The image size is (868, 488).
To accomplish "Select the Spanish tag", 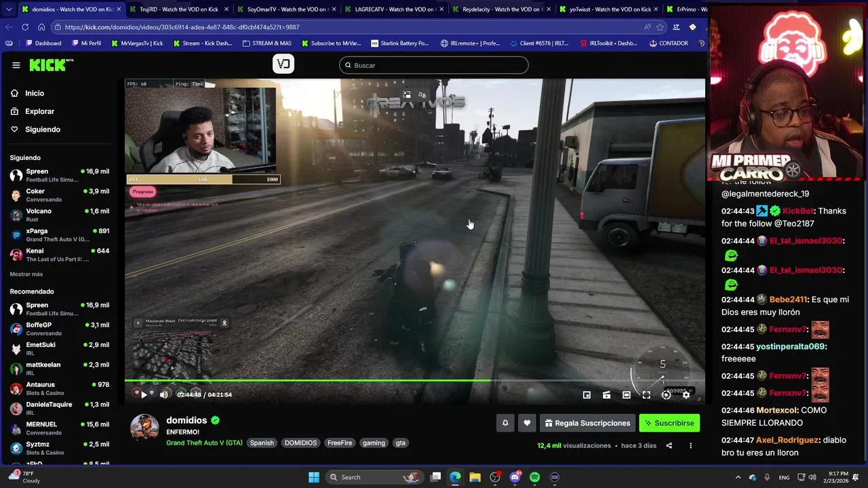I will click(x=262, y=443).
